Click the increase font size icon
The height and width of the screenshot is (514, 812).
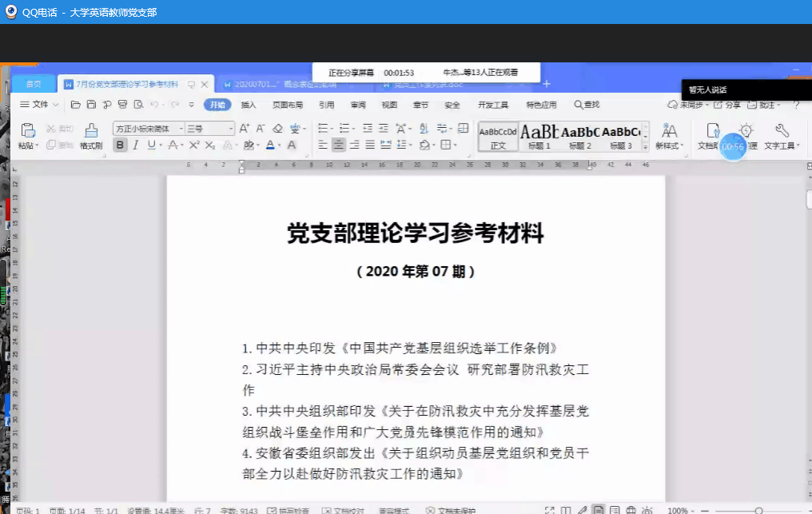tap(245, 128)
